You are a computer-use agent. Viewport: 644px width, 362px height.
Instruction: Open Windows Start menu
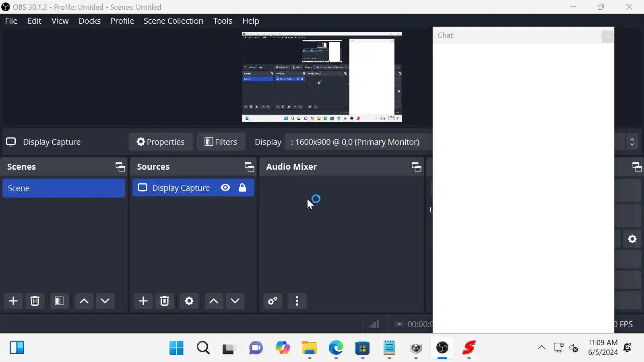[x=176, y=348]
